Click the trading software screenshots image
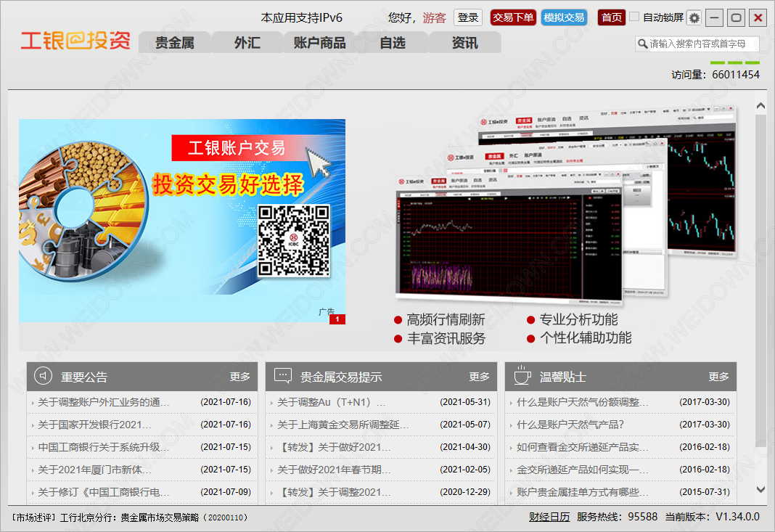The width and height of the screenshot is (775, 532). tap(567, 204)
